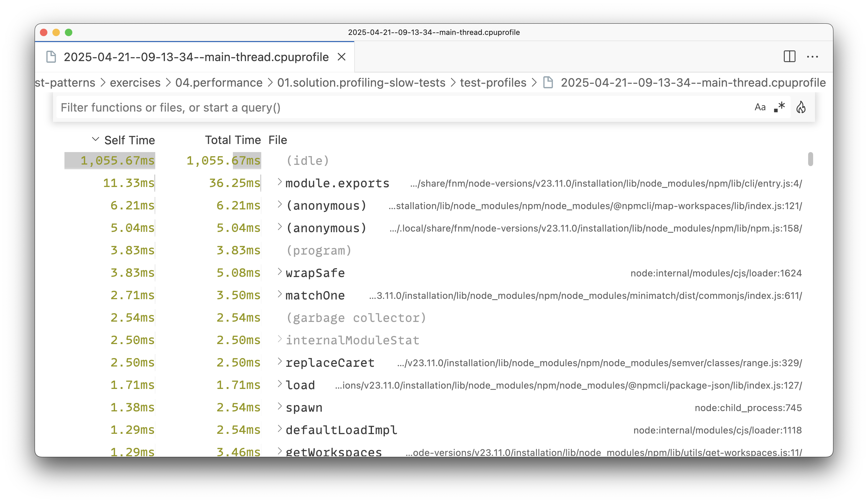Select the (garbage collector) row
The height and width of the screenshot is (503, 868).
[x=434, y=318]
